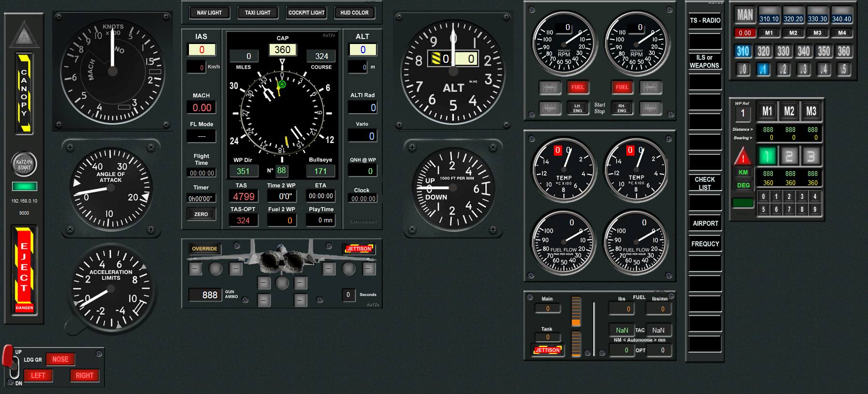Image resolution: width=868 pixels, height=394 pixels.
Task: Click the red warning triangle icon
Action: (x=743, y=157)
